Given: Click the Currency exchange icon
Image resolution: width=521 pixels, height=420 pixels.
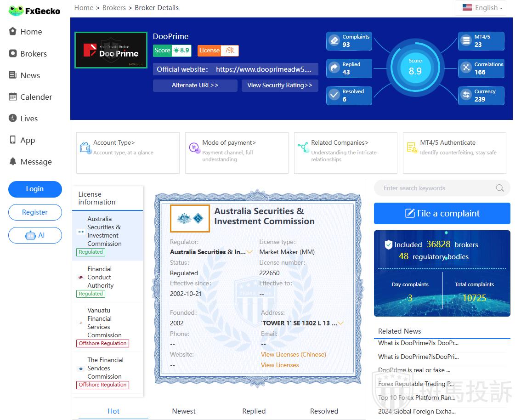Looking at the screenshot, I should [x=466, y=96].
